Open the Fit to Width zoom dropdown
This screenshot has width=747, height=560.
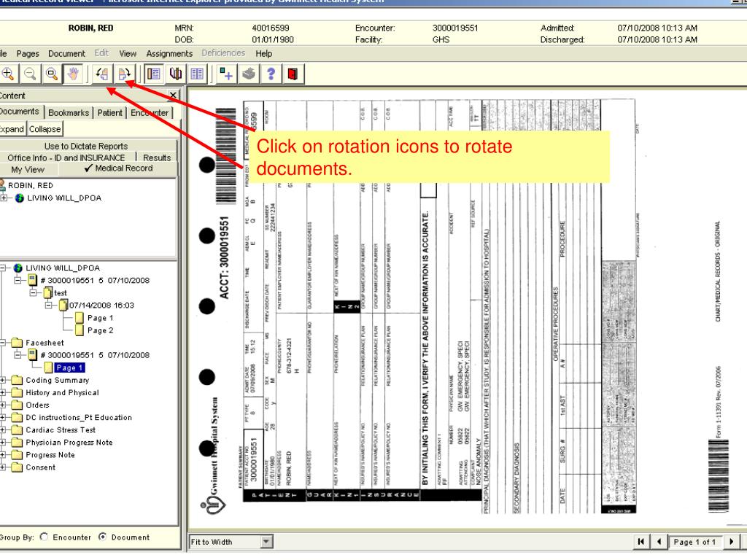click(267, 542)
